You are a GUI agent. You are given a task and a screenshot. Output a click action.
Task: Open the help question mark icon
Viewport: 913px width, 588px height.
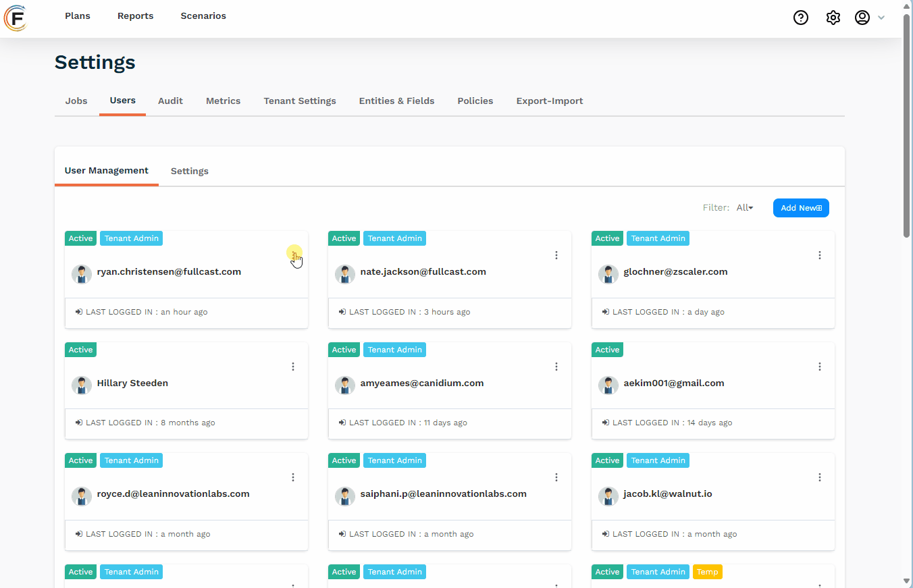click(x=801, y=18)
